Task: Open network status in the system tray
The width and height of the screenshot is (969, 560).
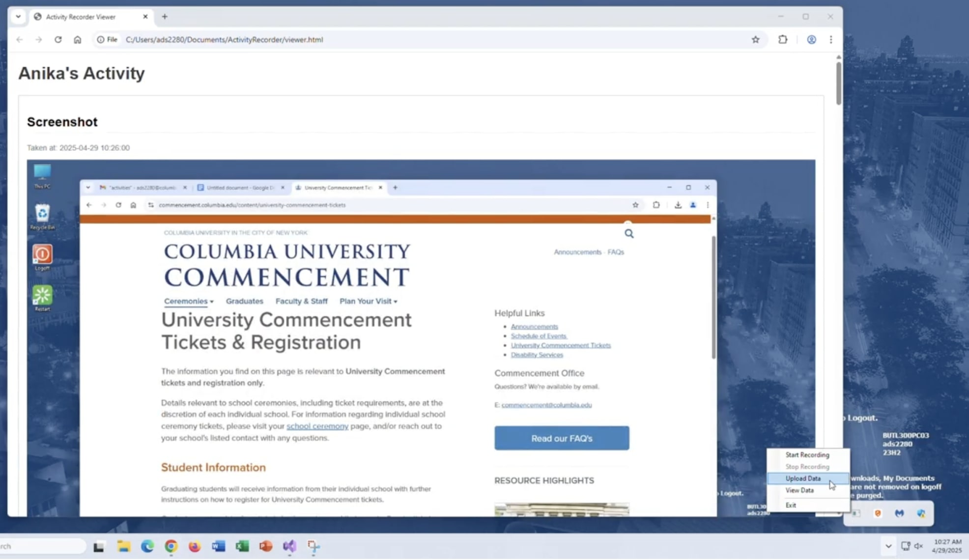Action: point(906,546)
